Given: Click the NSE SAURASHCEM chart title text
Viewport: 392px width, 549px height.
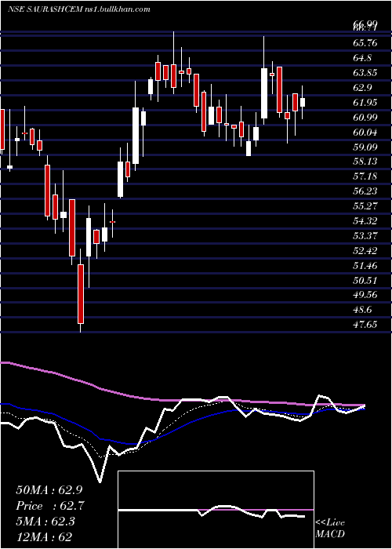Looking at the screenshot, I should tap(79, 9).
